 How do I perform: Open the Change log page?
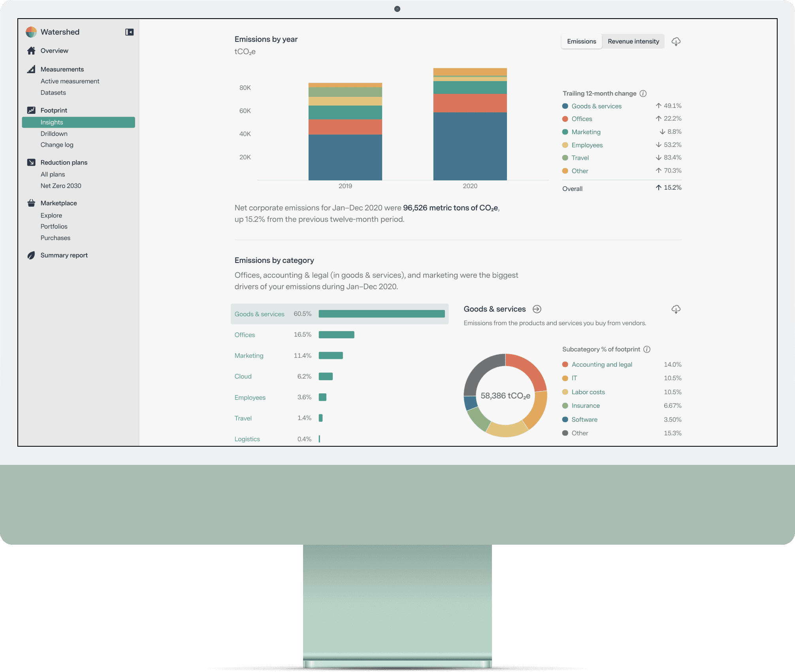pyautogui.click(x=57, y=145)
